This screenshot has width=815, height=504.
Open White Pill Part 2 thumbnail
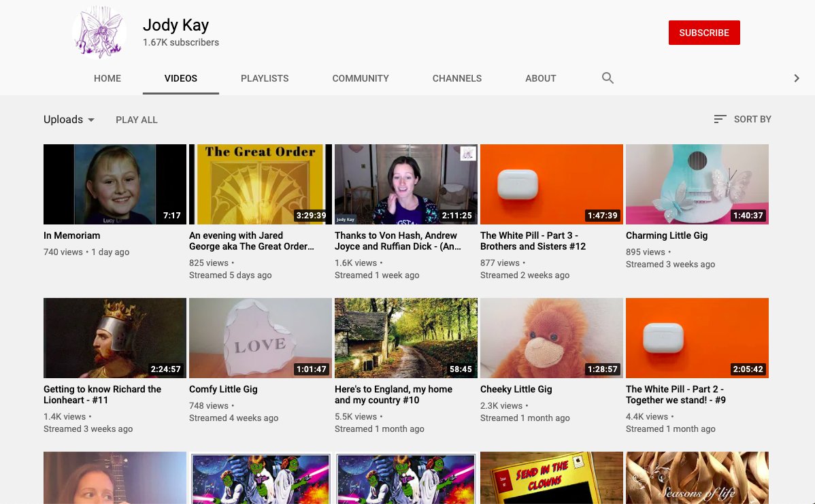(697, 338)
